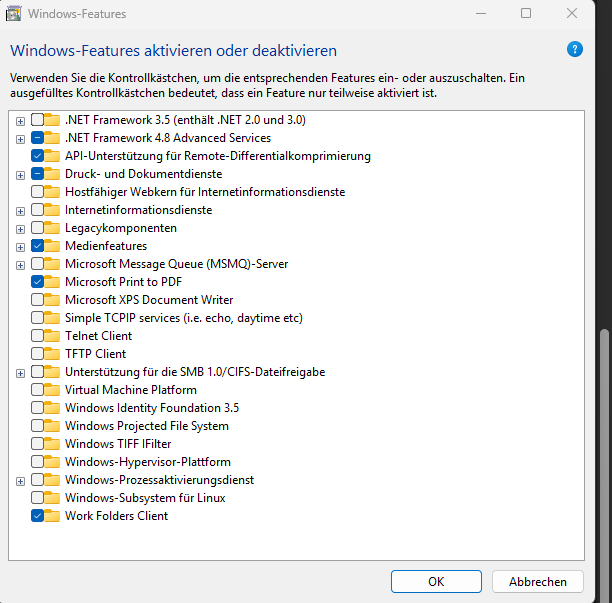Uncheck API-Unterstützung für Remote-Differentialkomprimierung
Viewport: 612px width, 603px height.
click(37, 156)
